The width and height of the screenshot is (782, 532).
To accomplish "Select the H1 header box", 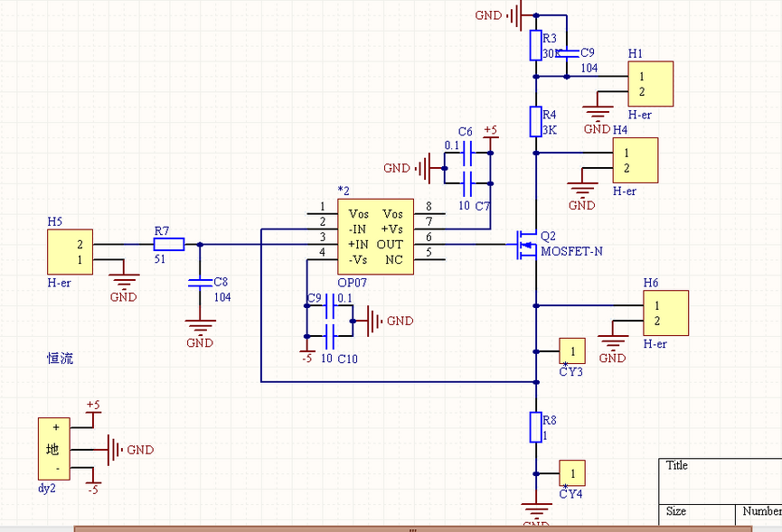I will pos(651,84).
